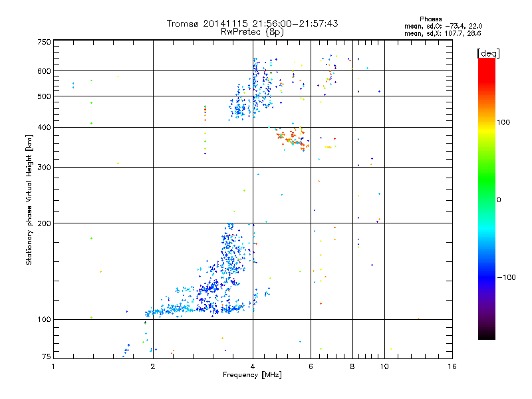Click the y-axis tick label '750'
Image resolution: width=532 pixels, height=399 pixels.
tap(44, 42)
